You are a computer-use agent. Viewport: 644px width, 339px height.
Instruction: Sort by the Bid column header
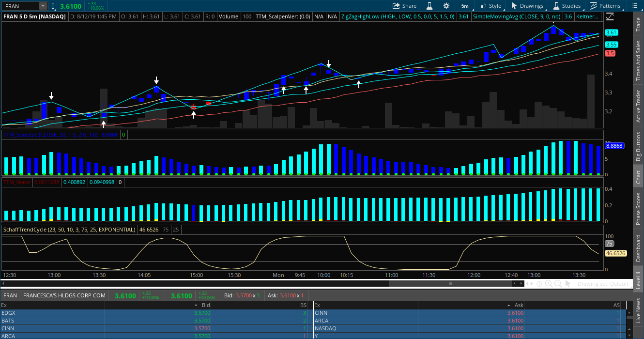pos(206,305)
